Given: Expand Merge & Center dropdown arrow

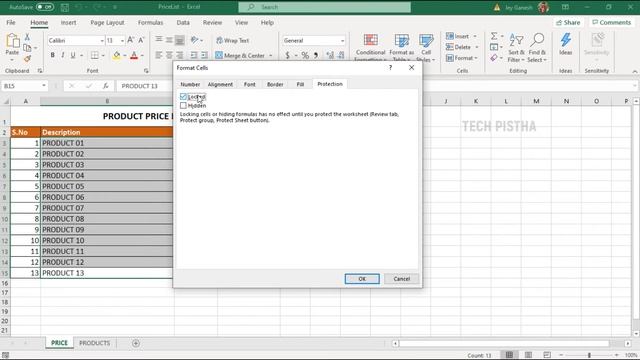Looking at the screenshot, I should tap(270, 55).
